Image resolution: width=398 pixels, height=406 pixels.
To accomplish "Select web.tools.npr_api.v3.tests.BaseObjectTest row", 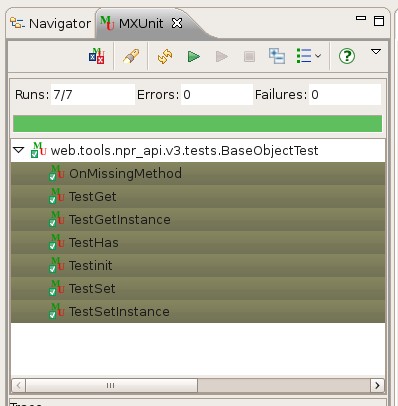I will click(x=198, y=151).
